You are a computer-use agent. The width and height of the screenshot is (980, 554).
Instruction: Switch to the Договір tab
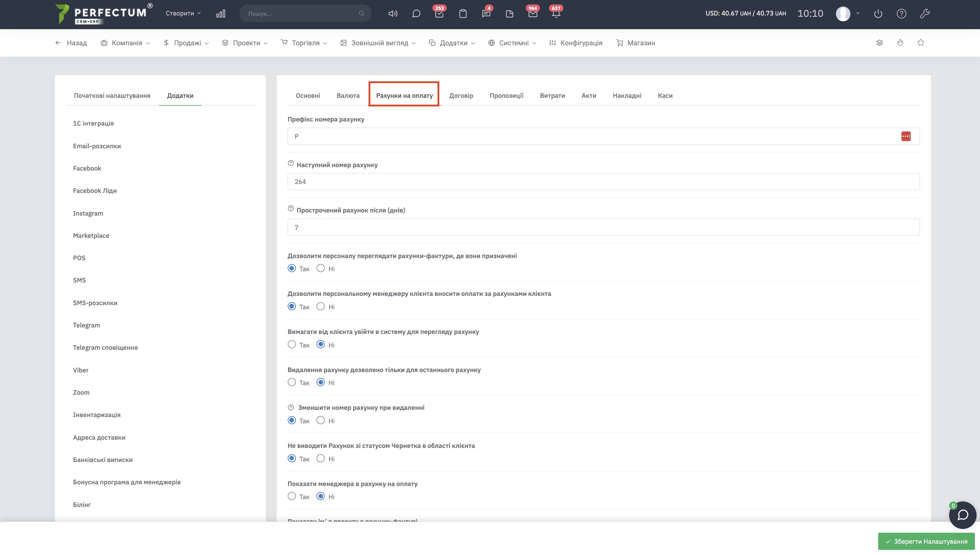pos(461,95)
